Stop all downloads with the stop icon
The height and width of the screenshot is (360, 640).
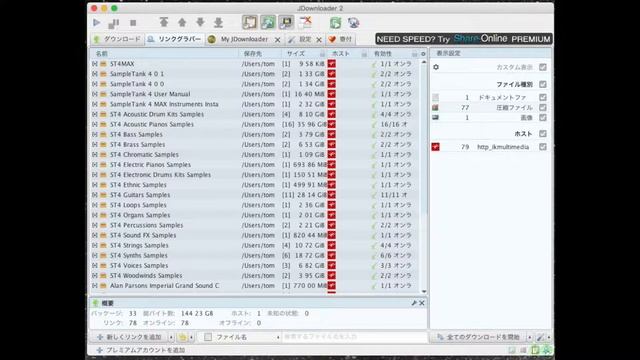tap(133, 23)
